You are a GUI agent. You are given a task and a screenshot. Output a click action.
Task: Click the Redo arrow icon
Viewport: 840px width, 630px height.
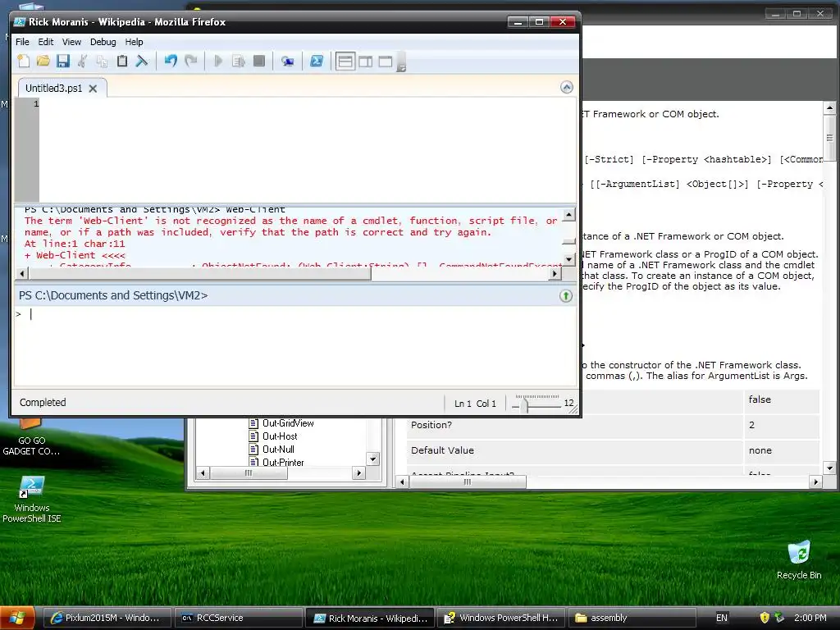point(190,61)
